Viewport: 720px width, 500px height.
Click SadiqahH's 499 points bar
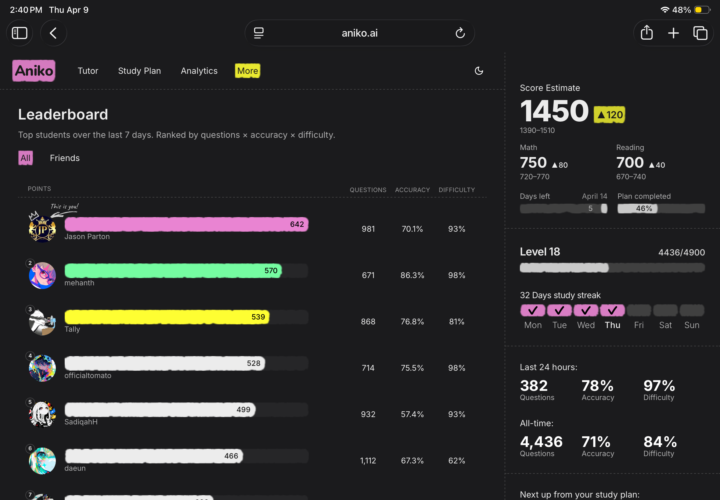tap(160, 410)
